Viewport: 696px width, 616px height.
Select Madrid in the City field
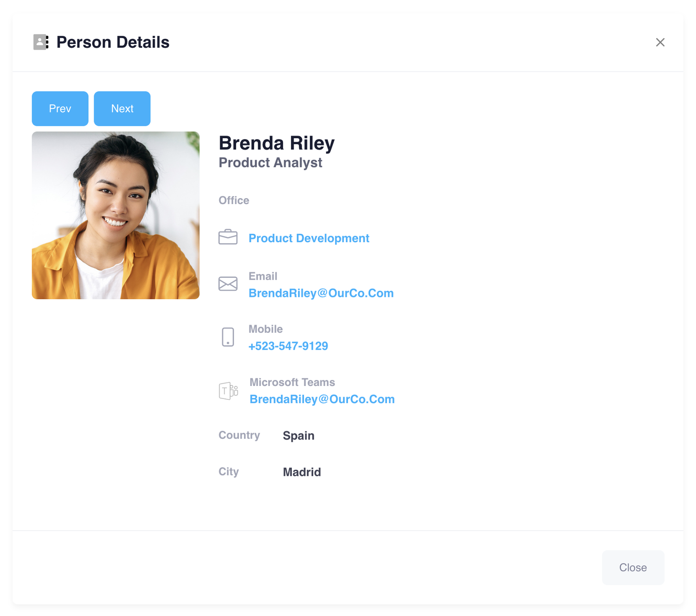(302, 472)
